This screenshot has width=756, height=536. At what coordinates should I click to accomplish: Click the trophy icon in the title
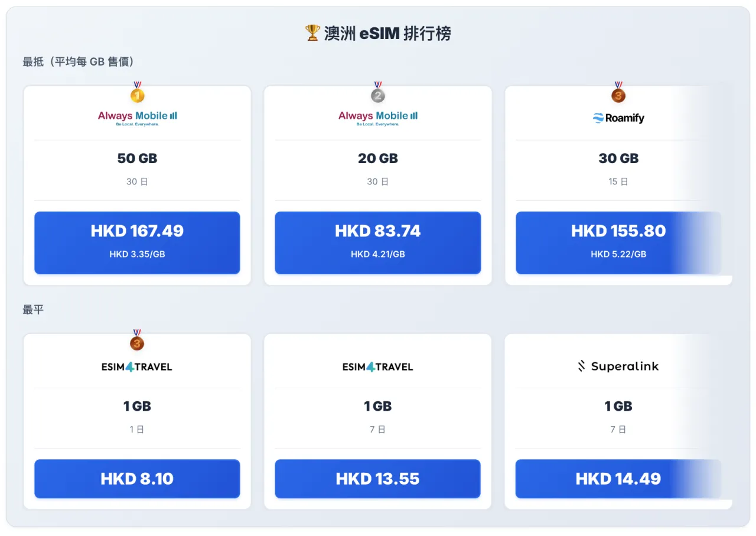(312, 33)
